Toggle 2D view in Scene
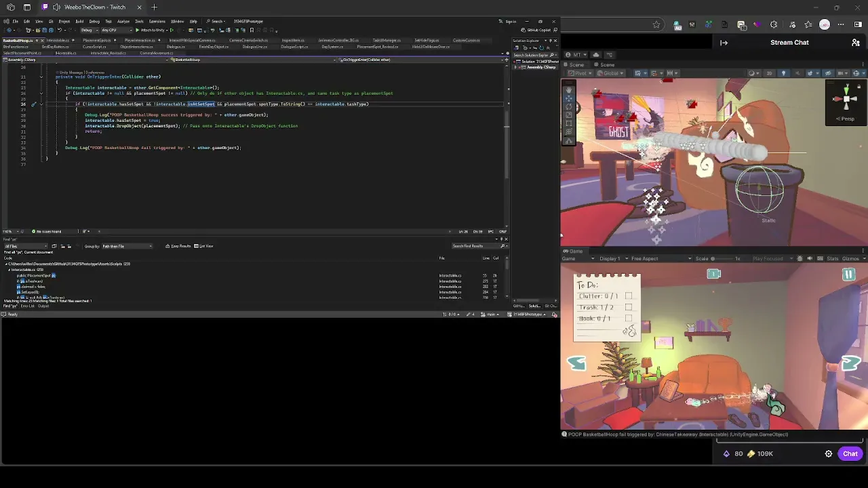 [x=769, y=73]
